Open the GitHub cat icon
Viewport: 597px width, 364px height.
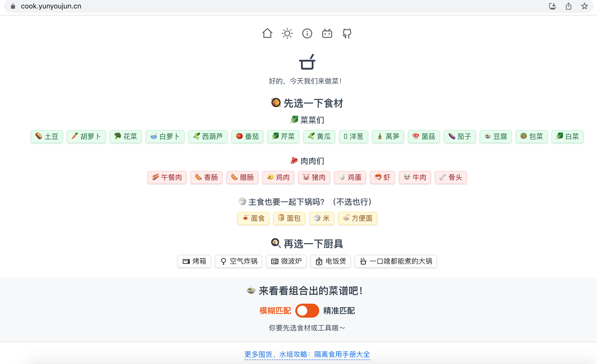point(347,33)
